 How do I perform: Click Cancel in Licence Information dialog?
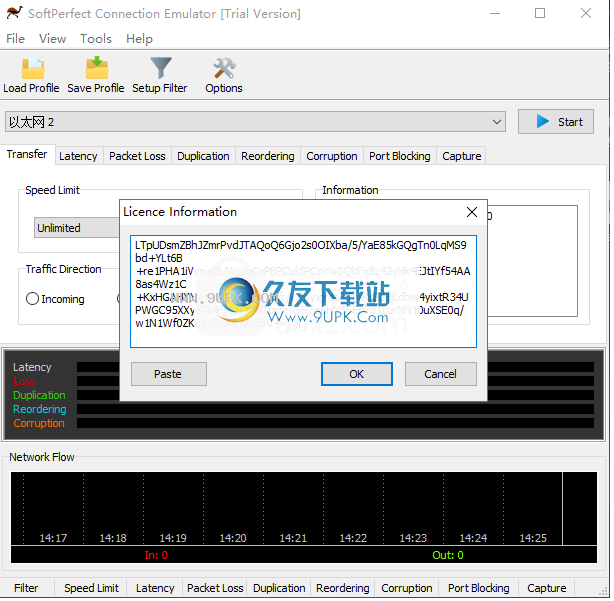[x=441, y=374]
